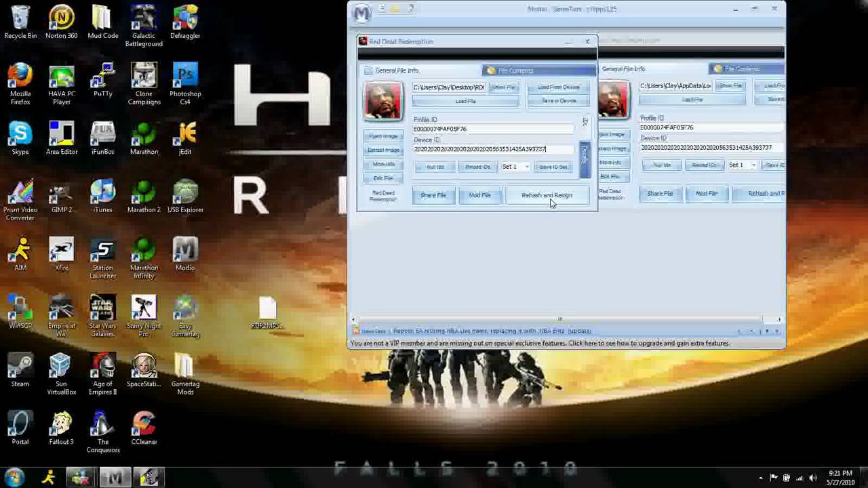The height and width of the screenshot is (488, 868).
Task: Open the Modio orb application menu
Action: pos(362,13)
